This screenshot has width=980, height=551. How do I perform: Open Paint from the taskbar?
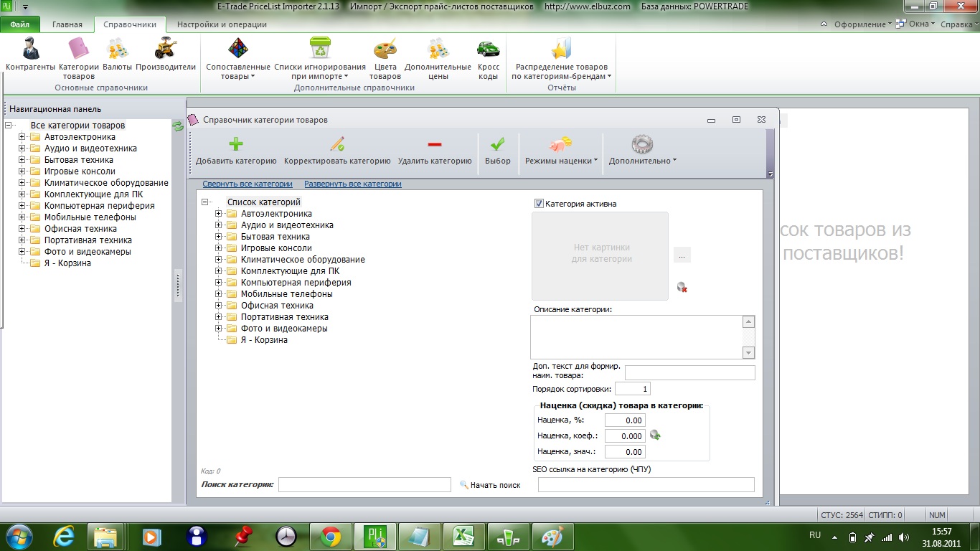click(552, 536)
